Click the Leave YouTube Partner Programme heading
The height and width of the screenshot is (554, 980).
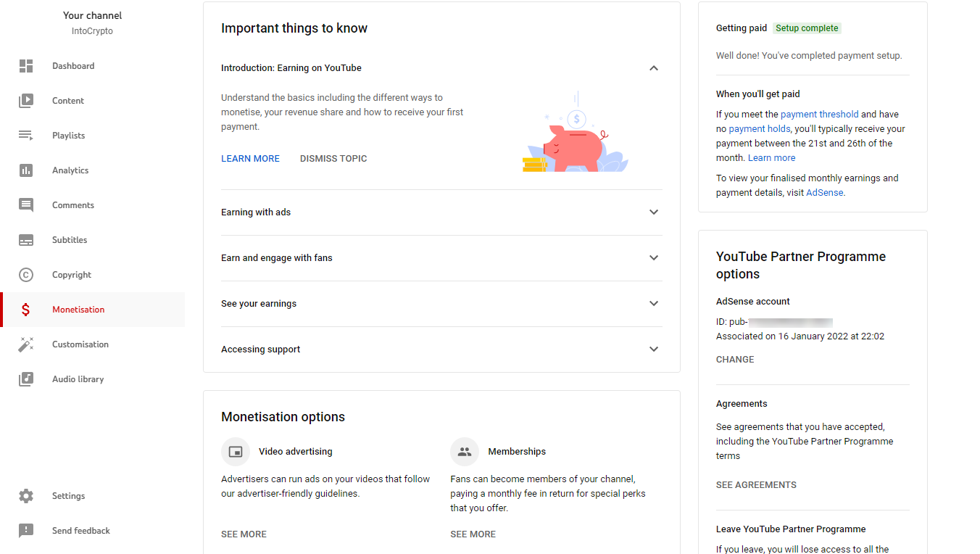[791, 529]
